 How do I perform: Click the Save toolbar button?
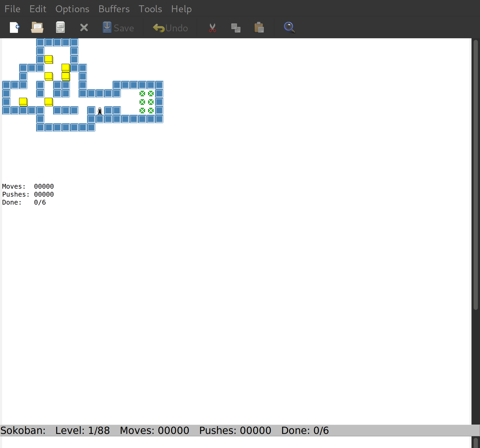click(x=118, y=28)
